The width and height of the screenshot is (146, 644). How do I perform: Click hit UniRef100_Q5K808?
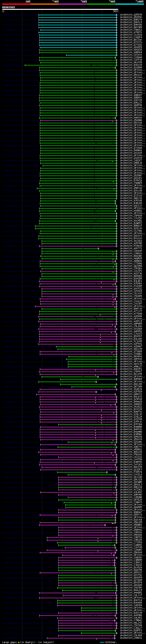(131, 552)
